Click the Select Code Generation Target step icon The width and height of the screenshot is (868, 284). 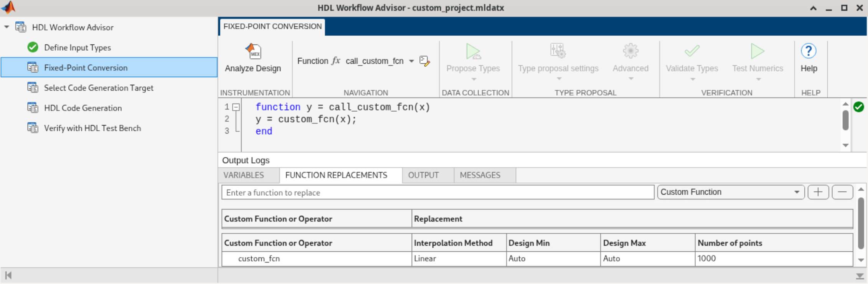pos(33,88)
